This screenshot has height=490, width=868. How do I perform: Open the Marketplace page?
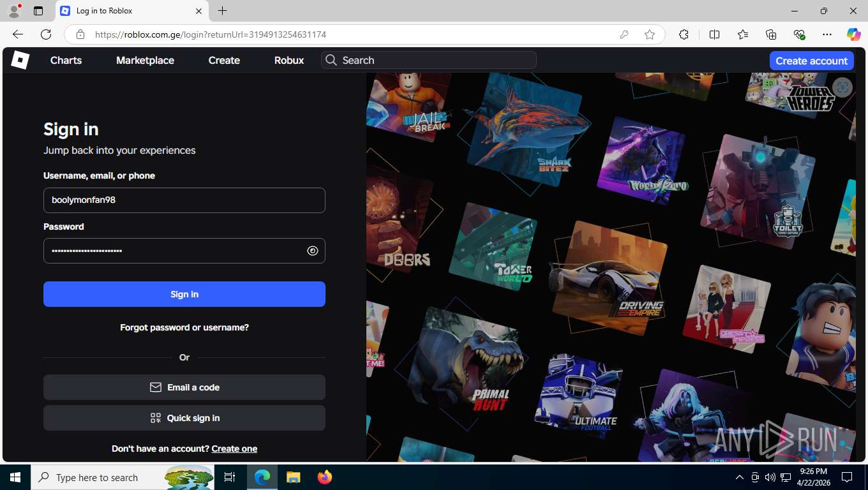point(145,60)
